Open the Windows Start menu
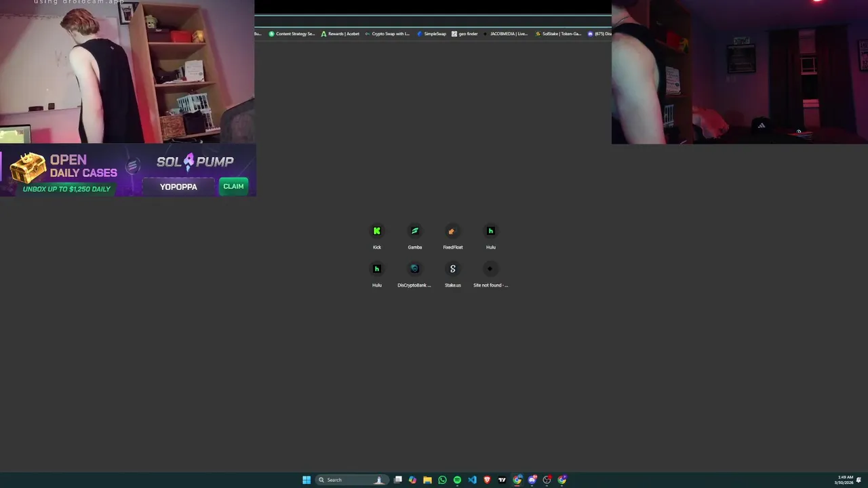 click(307, 480)
